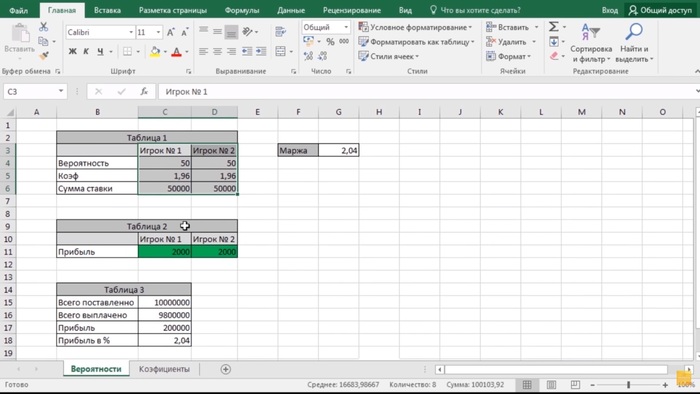Viewport: 700px width, 394px height.
Task: Open Стили ячеек dropdown
Action: 389,56
